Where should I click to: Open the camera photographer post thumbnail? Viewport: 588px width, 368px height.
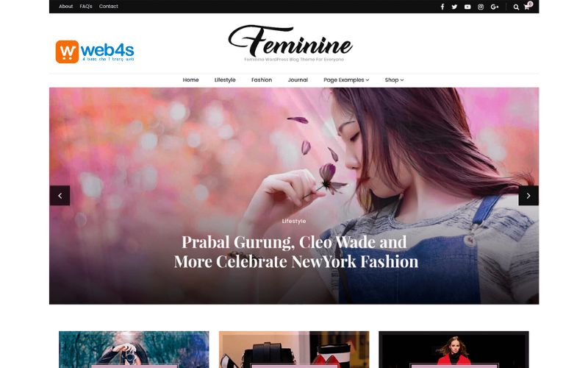click(134, 349)
